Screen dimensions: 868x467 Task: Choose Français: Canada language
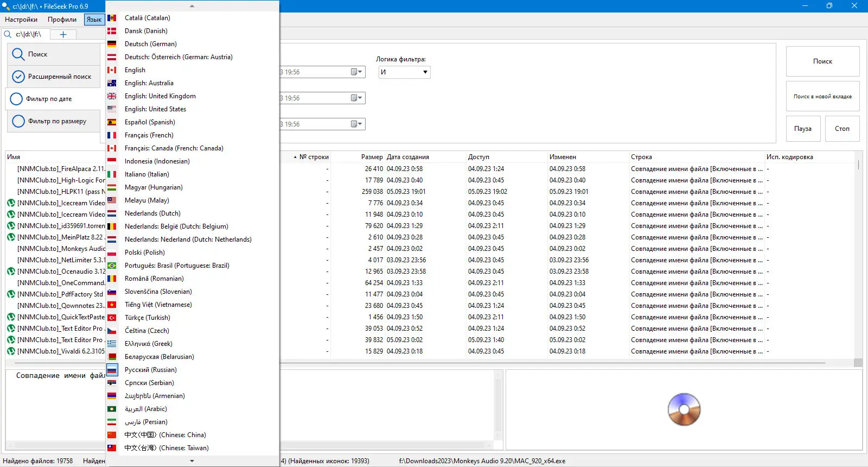[193, 148]
